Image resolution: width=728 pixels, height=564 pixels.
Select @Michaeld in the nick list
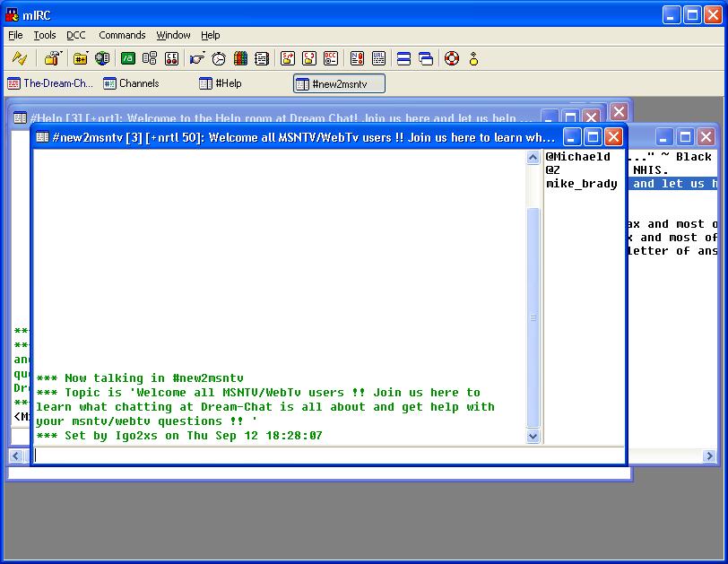[577, 156]
